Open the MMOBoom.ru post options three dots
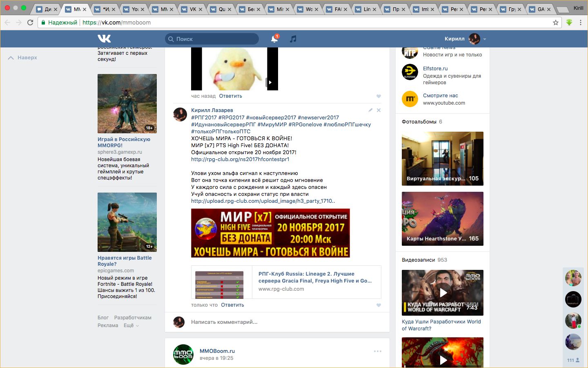Viewport: 588px width, 368px height. click(378, 351)
